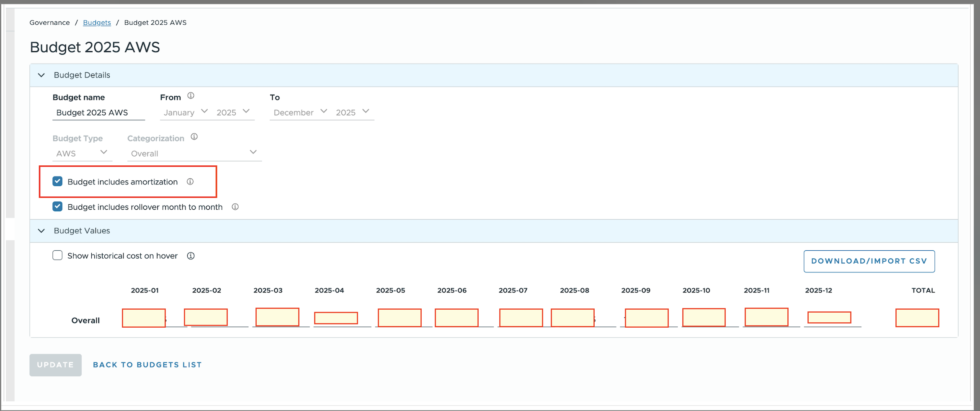Go to Budgets breadcrumb link
Viewport: 980px width, 411px height.
click(97, 23)
